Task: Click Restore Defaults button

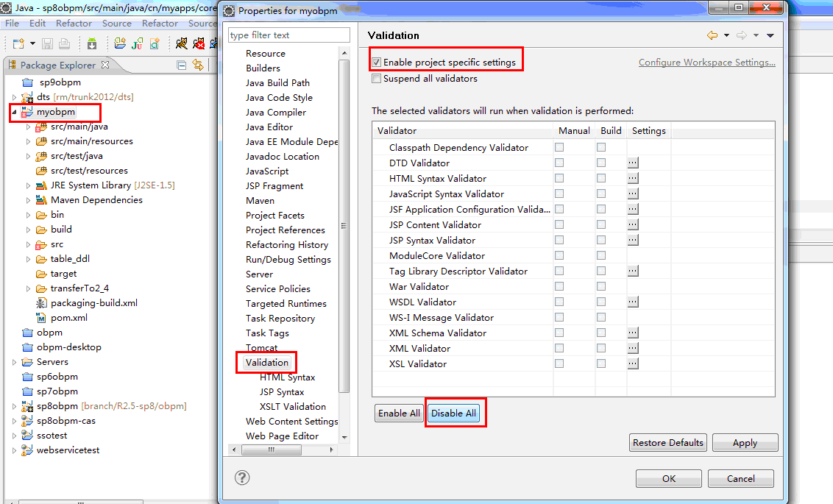Action: 667,442
